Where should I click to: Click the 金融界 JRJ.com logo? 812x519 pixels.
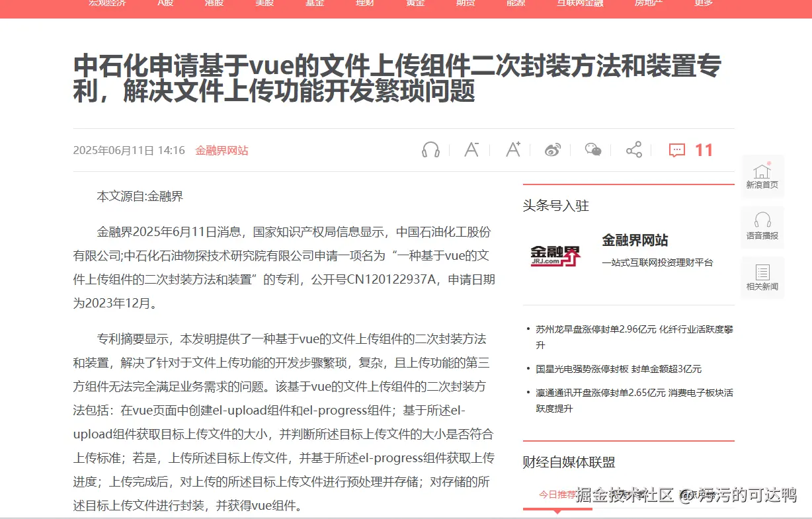coord(555,255)
